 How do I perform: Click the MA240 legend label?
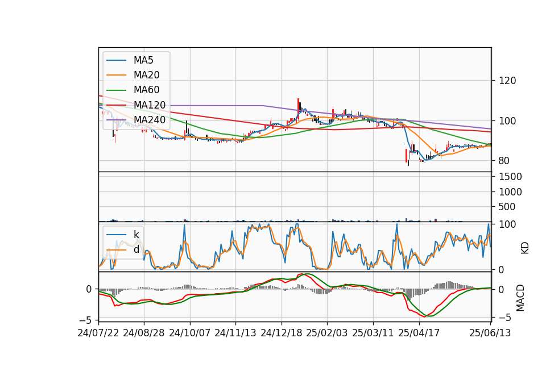click(x=150, y=120)
